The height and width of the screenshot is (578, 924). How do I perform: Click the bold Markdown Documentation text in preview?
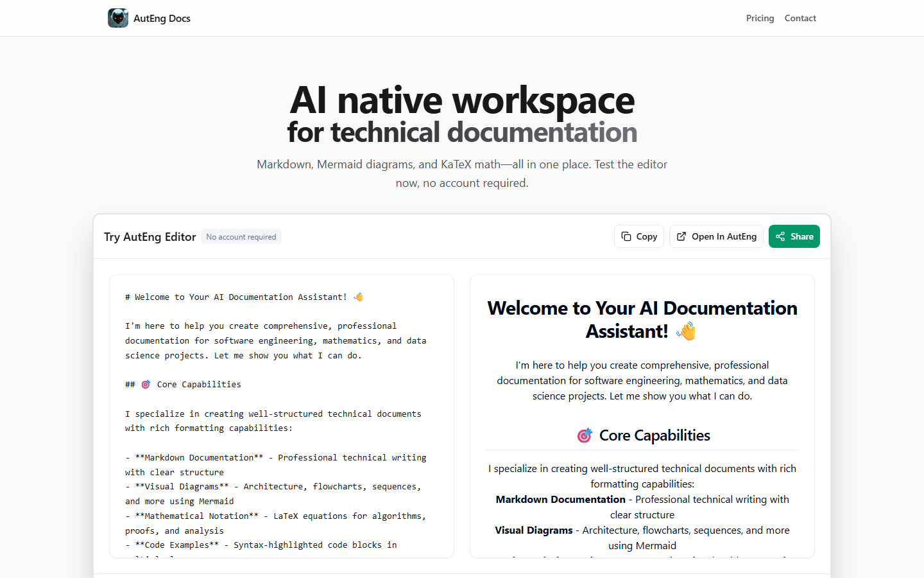coord(560,499)
